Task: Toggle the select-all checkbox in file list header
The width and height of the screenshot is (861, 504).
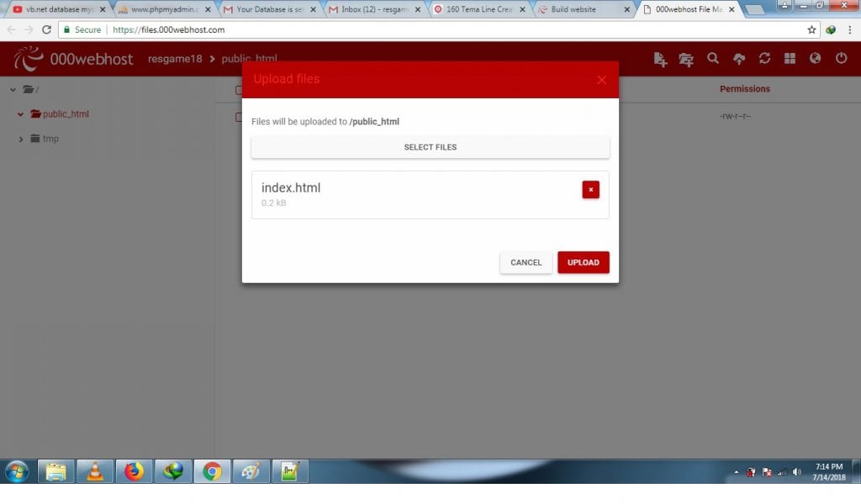Action: pyautogui.click(x=239, y=90)
